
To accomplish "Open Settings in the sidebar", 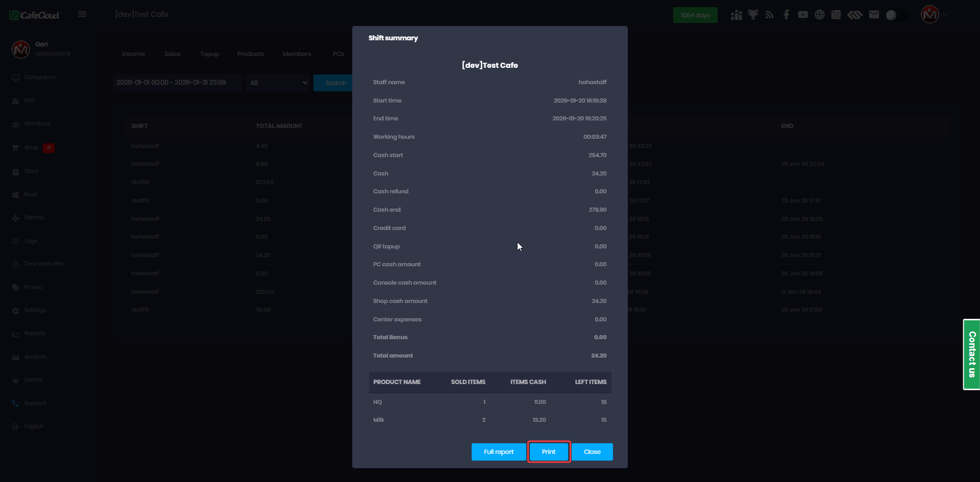I will coord(35,310).
